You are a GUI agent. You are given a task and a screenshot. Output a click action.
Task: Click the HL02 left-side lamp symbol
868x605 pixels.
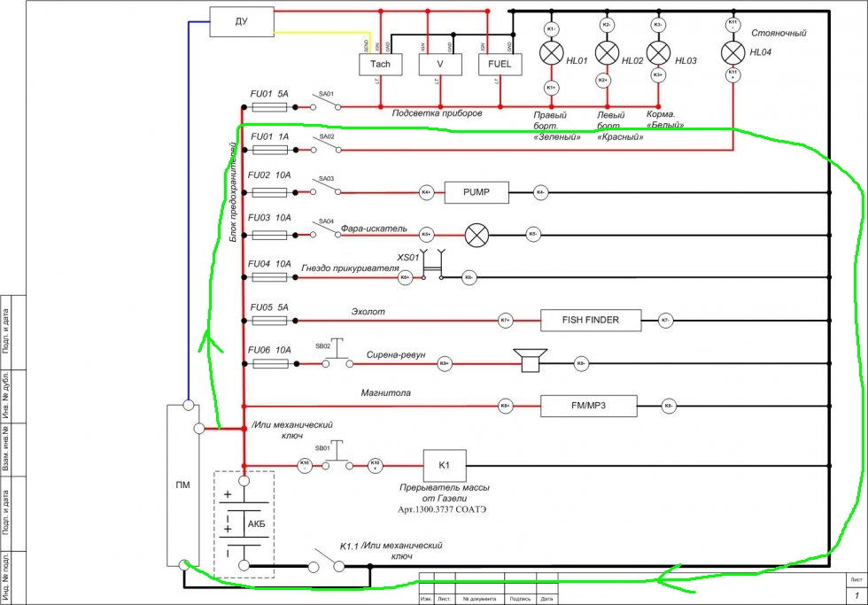pyautogui.click(x=607, y=53)
